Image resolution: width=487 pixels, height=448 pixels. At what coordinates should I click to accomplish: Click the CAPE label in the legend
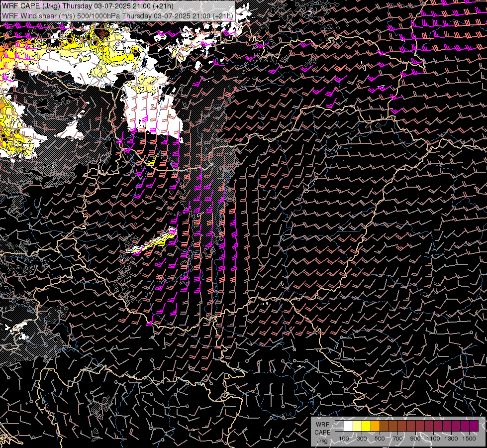click(x=322, y=433)
